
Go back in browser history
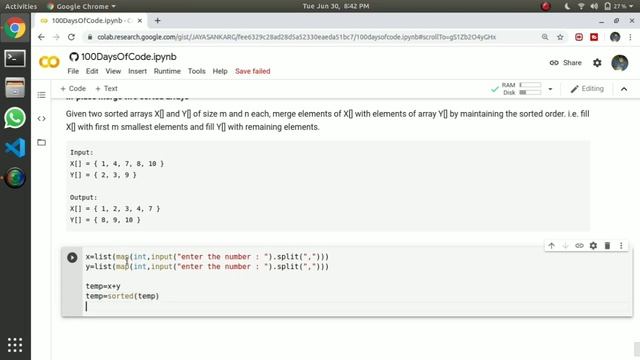click(41, 37)
